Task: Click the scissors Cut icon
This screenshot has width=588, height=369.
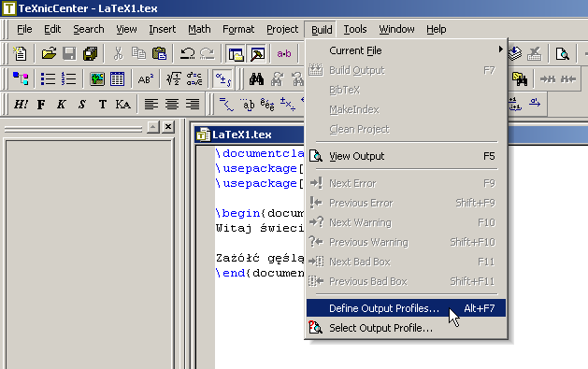Action: click(x=118, y=53)
